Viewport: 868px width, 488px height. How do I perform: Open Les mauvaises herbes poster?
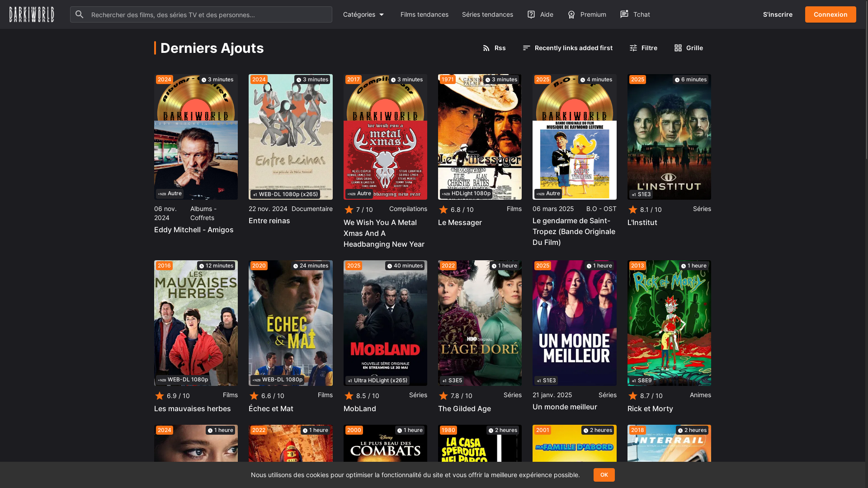tap(196, 323)
